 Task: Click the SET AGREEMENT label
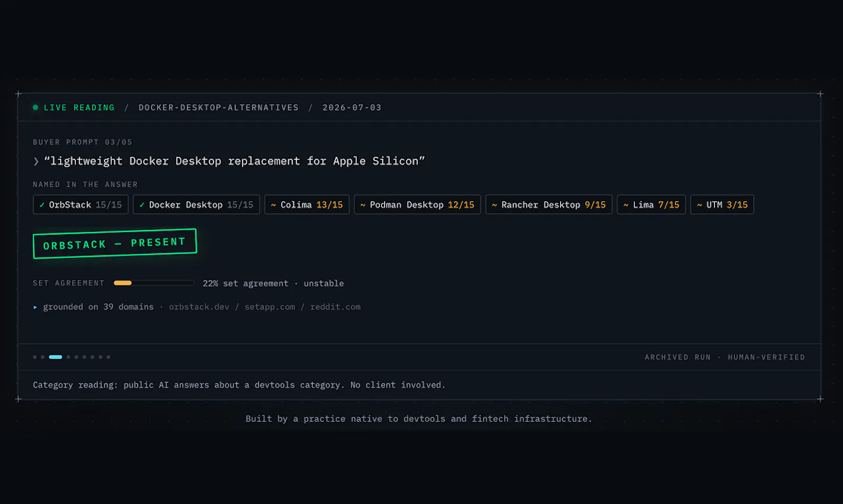(x=68, y=283)
